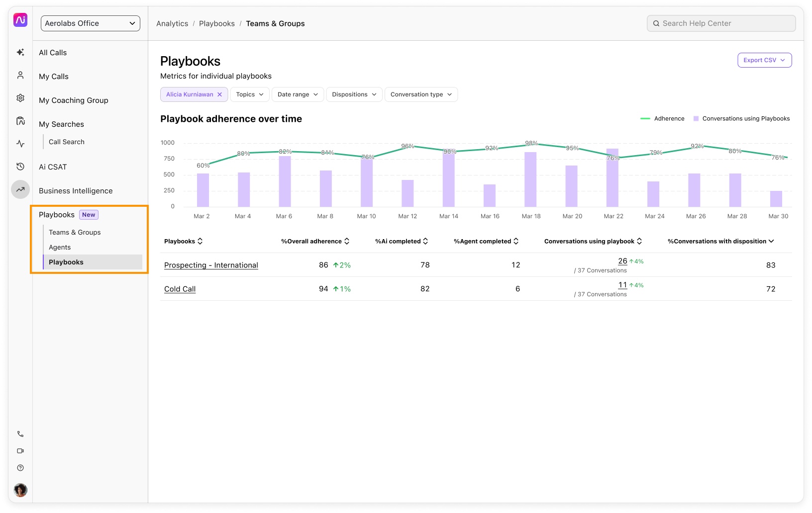Click the pulse activity icon in sidebar
Viewport: 812px width, 513px height.
pyautogui.click(x=20, y=144)
